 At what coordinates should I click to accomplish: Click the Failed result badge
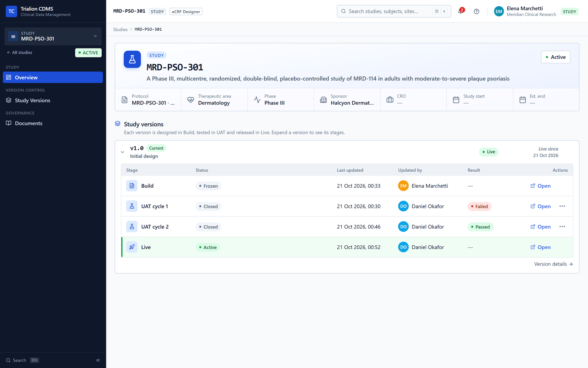tap(479, 206)
